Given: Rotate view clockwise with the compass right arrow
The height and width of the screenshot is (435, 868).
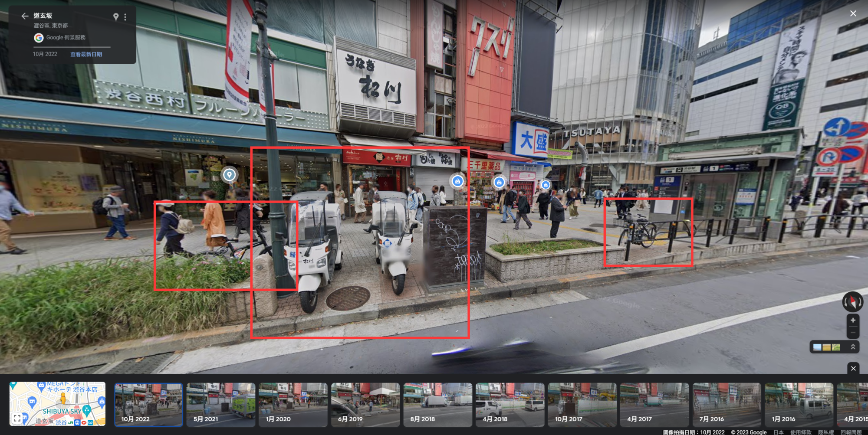Looking at the screenshot, I should pyautogui.click(x=860, y=302).
